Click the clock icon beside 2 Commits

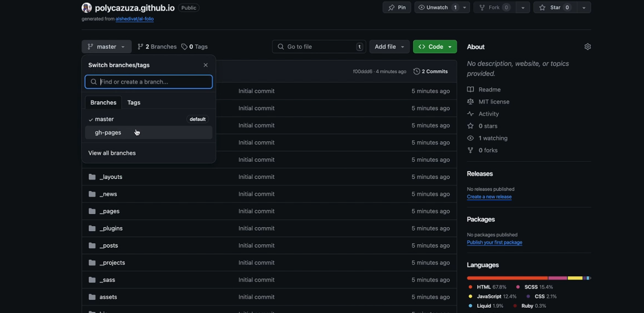417,71
